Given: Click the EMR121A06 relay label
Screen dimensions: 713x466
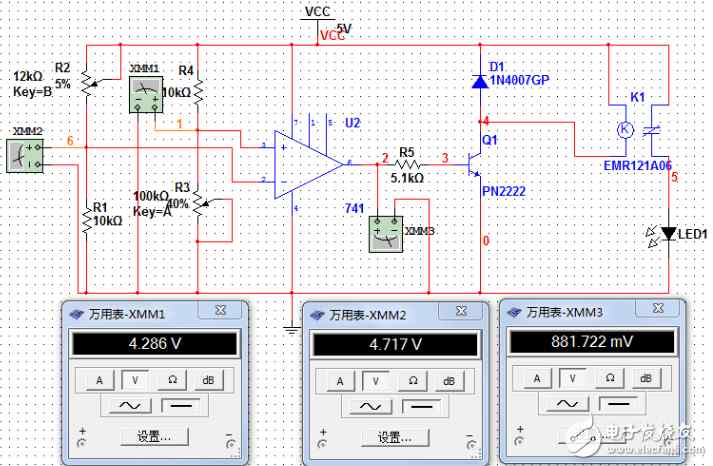Looking at the screenshot, I should (x=638, y=165).
